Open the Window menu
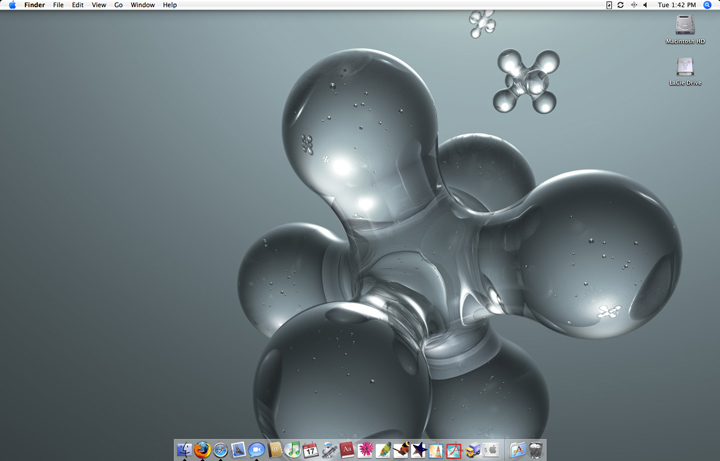The width and height of the screenshot is (720, 461). (143, 5)
